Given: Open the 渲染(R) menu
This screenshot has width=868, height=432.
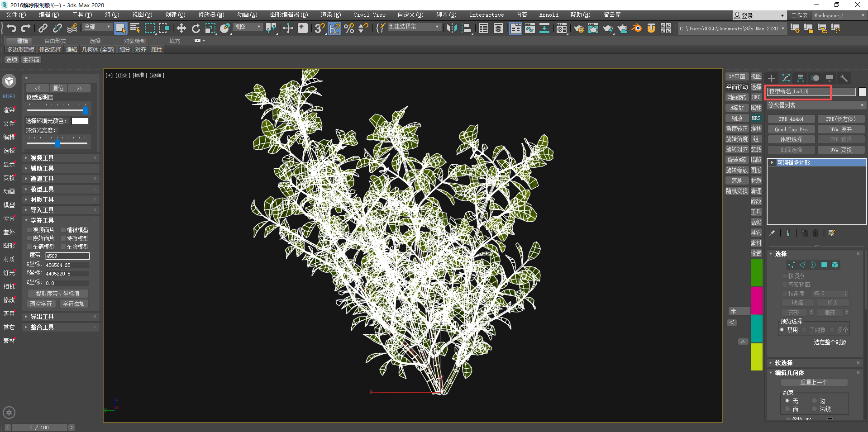Looking at the screenshot, I should 331,15.
